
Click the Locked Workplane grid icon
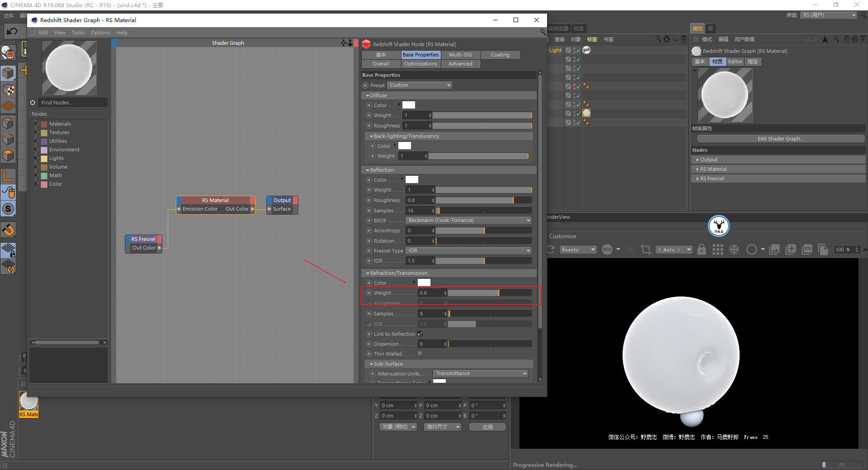click(x=9, y=250)
